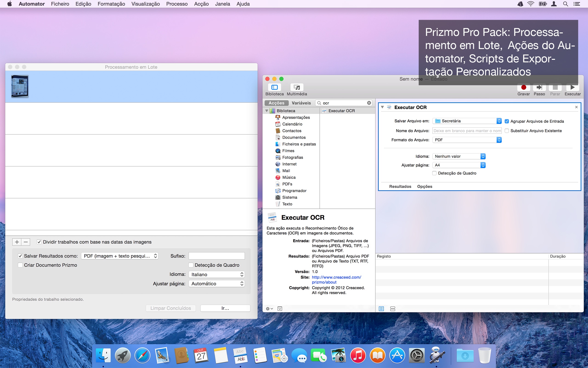Show Opções of the OCR action
Screen dimensions: 588x368
[x=425, y=187]
